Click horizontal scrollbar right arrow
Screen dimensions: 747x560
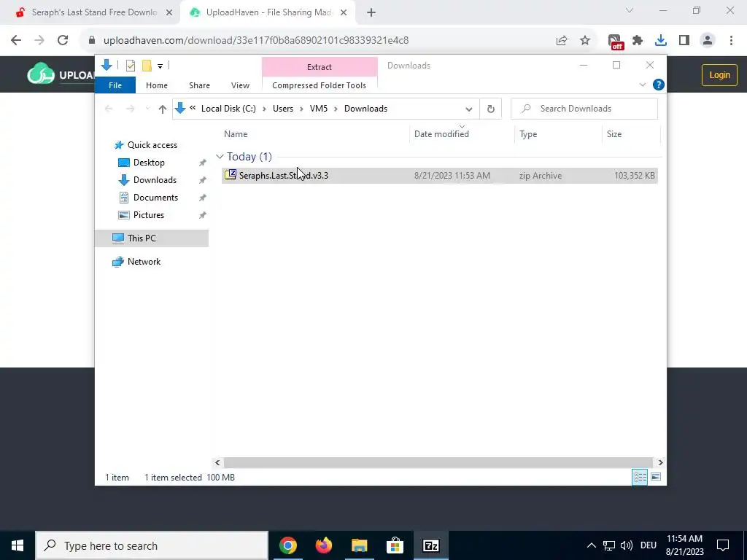pos(660,462)
